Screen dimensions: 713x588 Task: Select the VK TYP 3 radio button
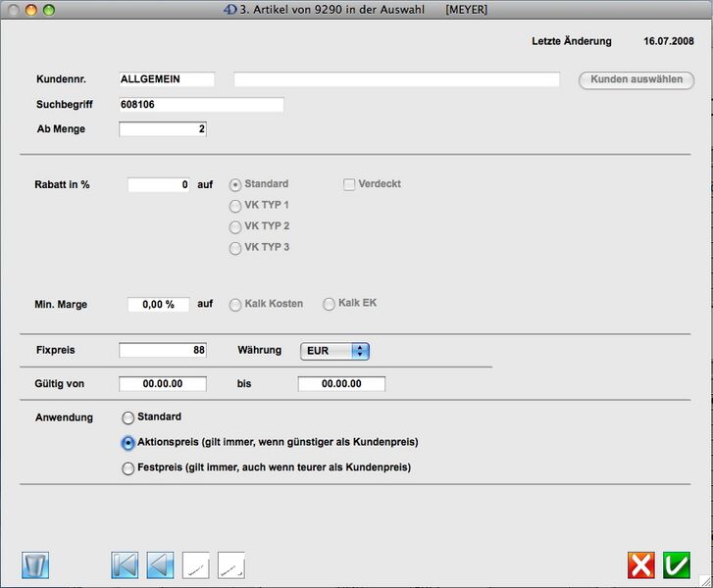(234, 249)
